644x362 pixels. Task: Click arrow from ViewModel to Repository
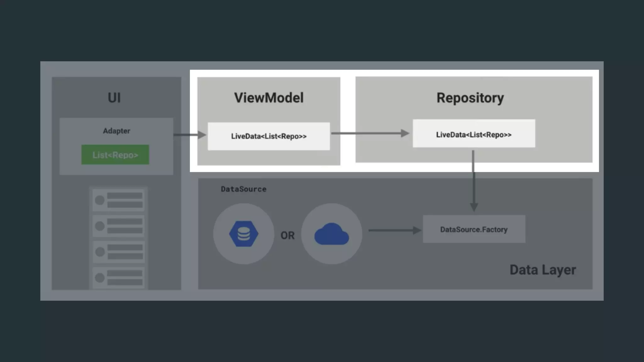(x=370, y=134)
